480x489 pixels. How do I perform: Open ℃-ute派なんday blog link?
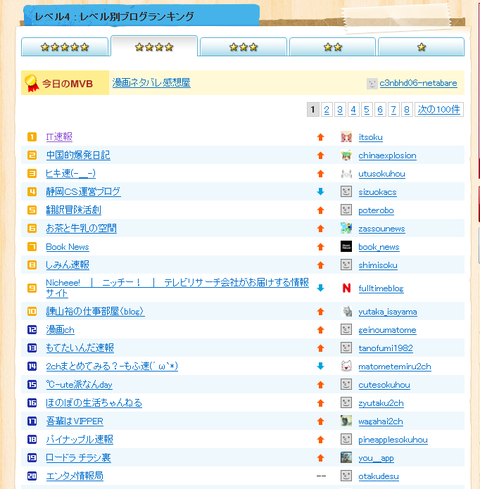pos(79,384)
